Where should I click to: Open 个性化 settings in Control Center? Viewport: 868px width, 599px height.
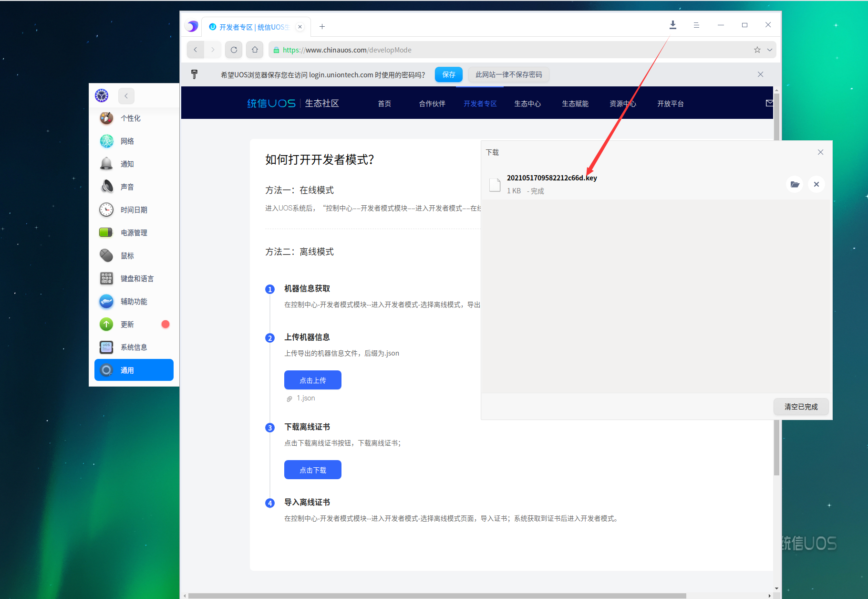point(134,118)
